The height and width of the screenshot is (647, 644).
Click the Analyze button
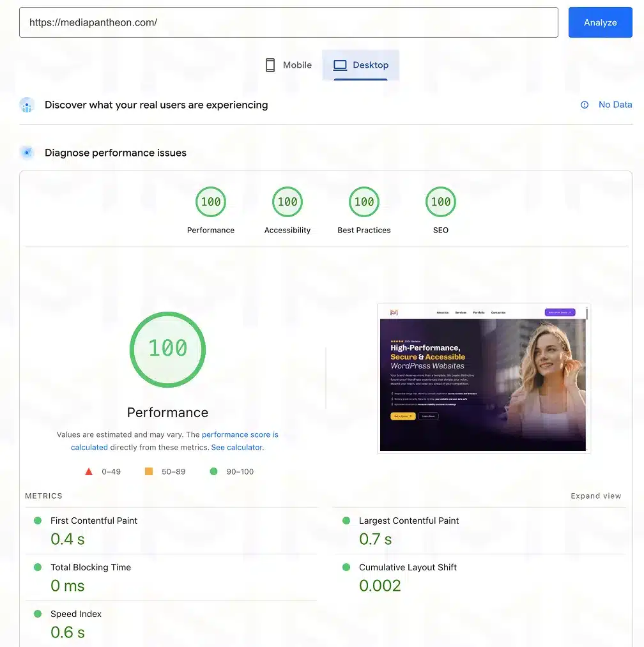click(x=600, y=22)
